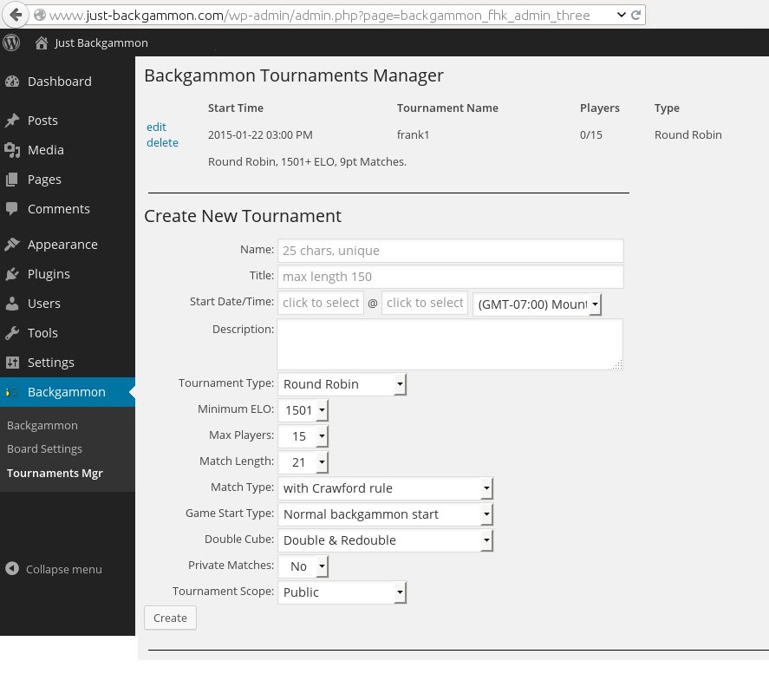Open the Tournament Type dropdown
769x700 pixels.
tap(342, 384)
